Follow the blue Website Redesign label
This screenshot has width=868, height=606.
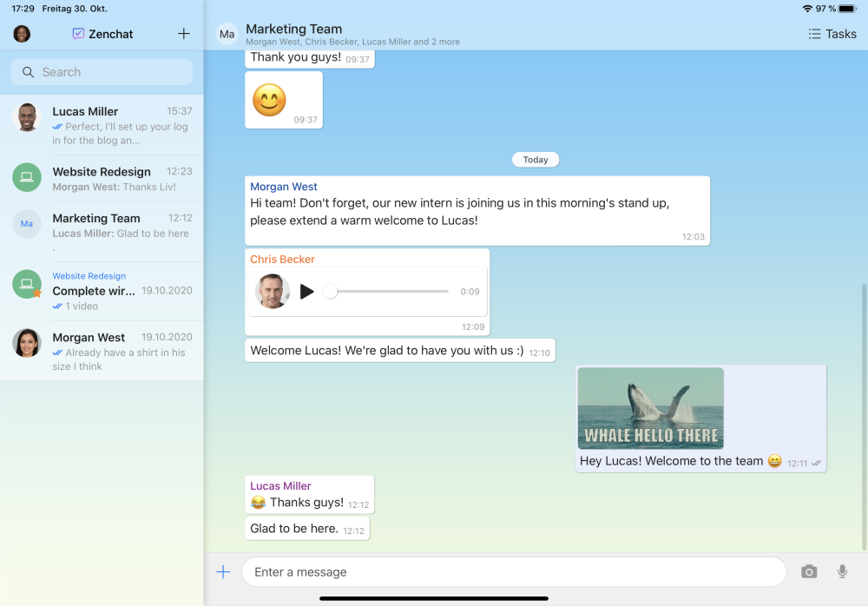tap(89, 276)
